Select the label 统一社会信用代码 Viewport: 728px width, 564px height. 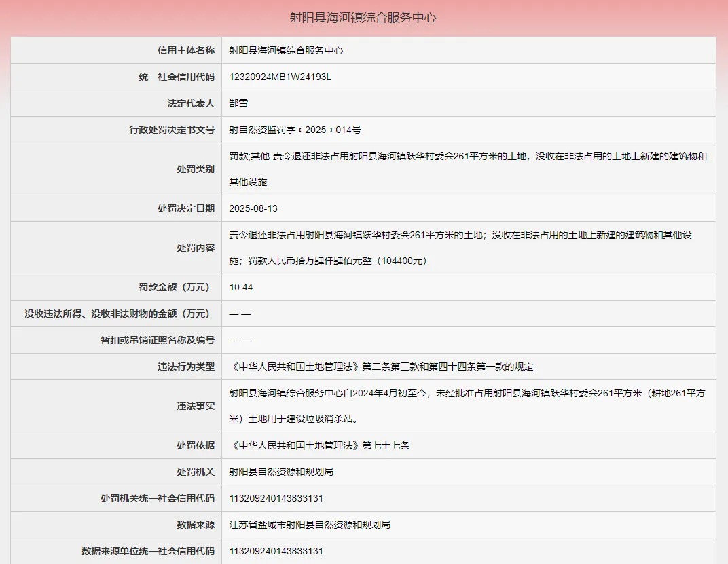pyautogui.click(x=177, y=77)
